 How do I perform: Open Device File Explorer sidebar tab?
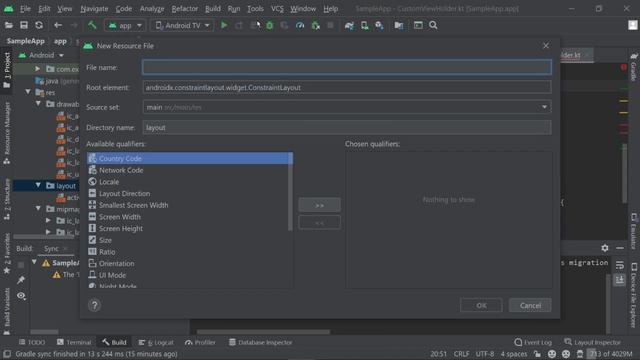[634, 296]
